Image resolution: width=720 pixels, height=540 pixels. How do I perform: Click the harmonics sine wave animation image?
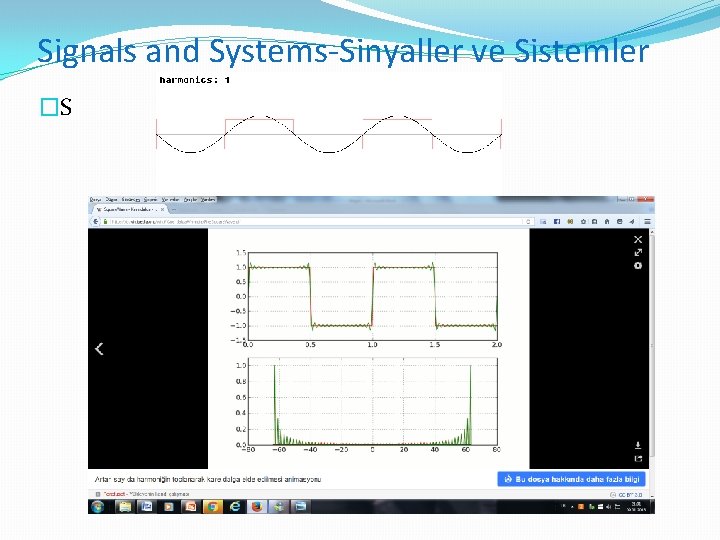[329, 135]
